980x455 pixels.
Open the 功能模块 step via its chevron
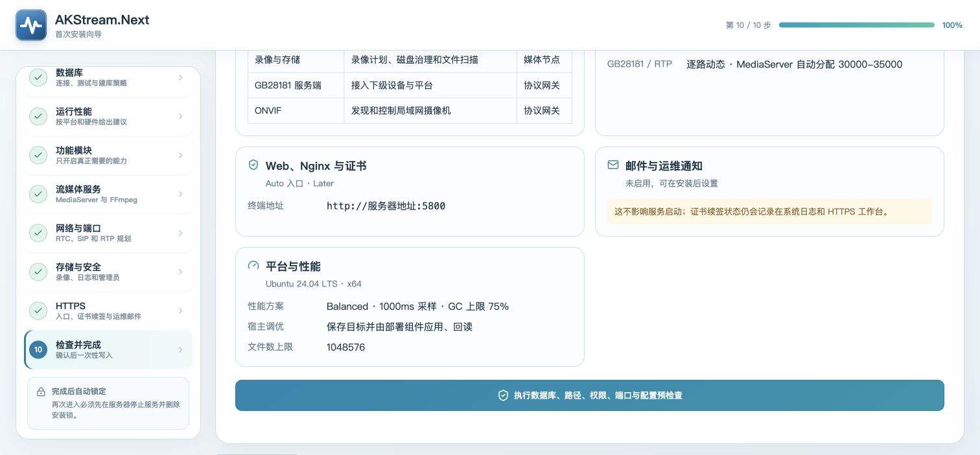pos(180,156)
